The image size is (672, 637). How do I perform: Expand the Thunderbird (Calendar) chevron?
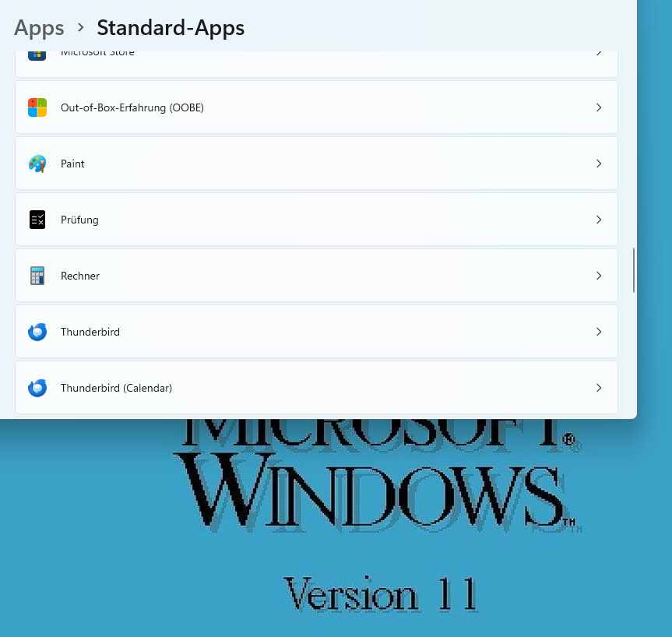[599, 388]
